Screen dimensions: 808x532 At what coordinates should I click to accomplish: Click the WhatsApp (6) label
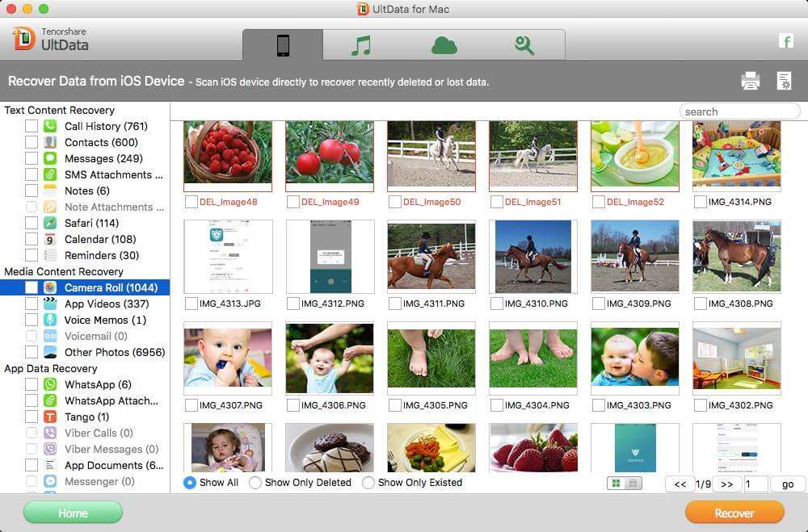[98, 384]
